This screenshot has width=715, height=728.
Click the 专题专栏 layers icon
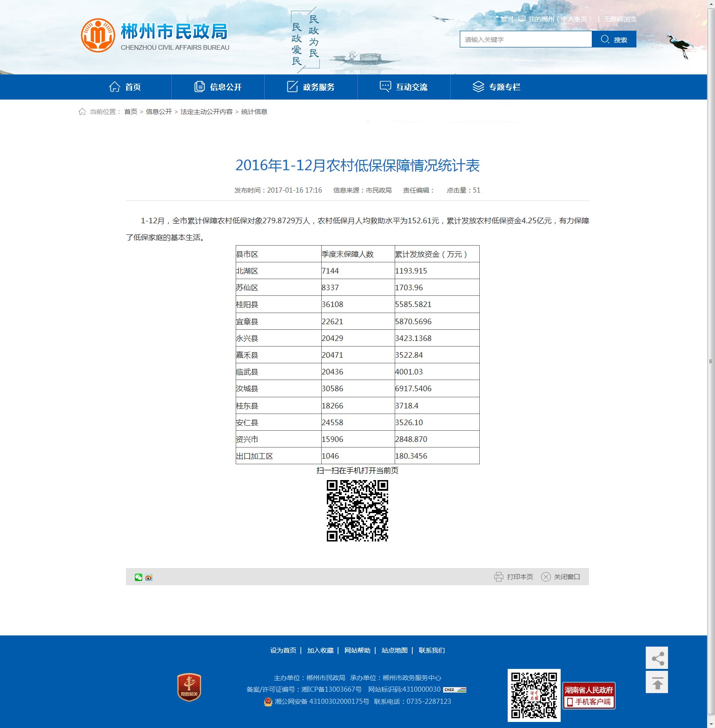point(478,87)
